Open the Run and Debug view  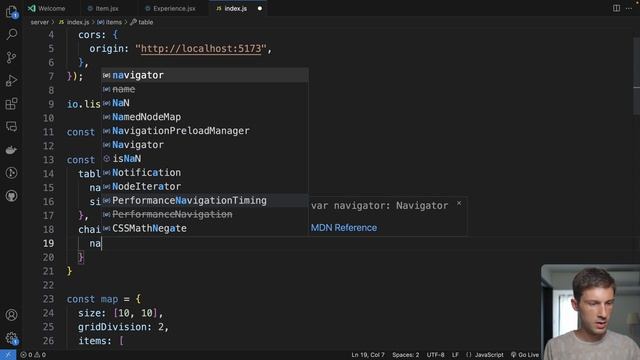(x=11, y=80)
